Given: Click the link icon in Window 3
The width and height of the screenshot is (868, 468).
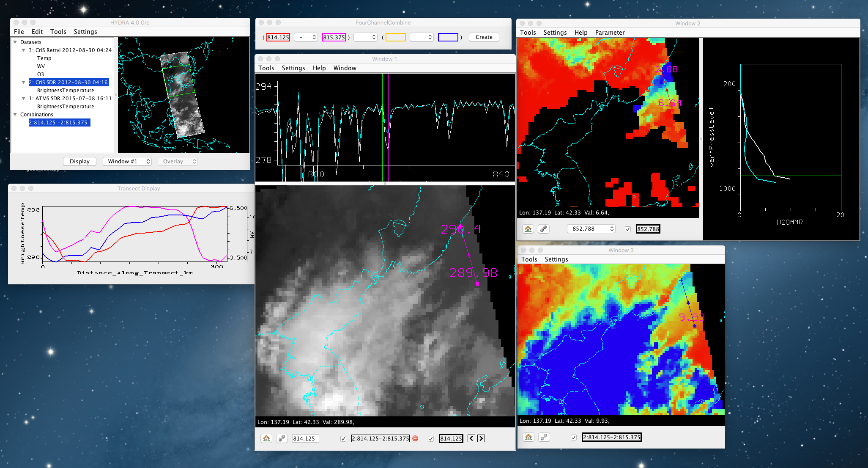Looking at the screenshot, I should click(544, 437).
